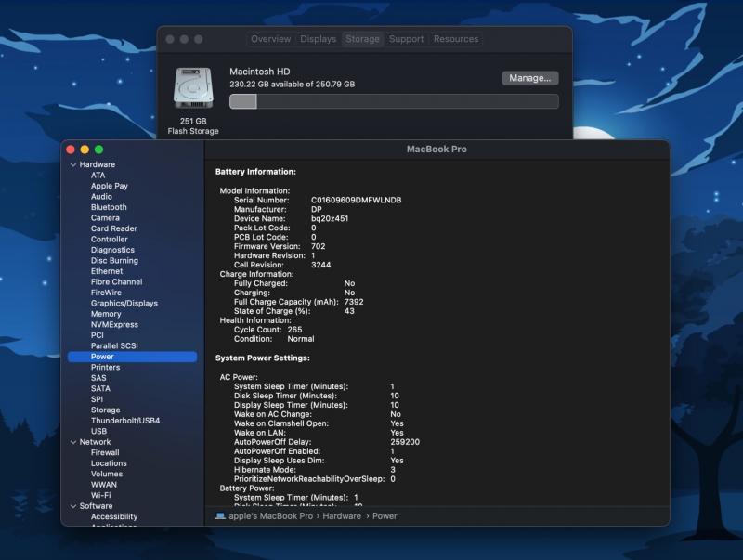Viewport: 743px width, 560px height.
Task: Click Hardware in the path bar
Action: click(342, 516)
